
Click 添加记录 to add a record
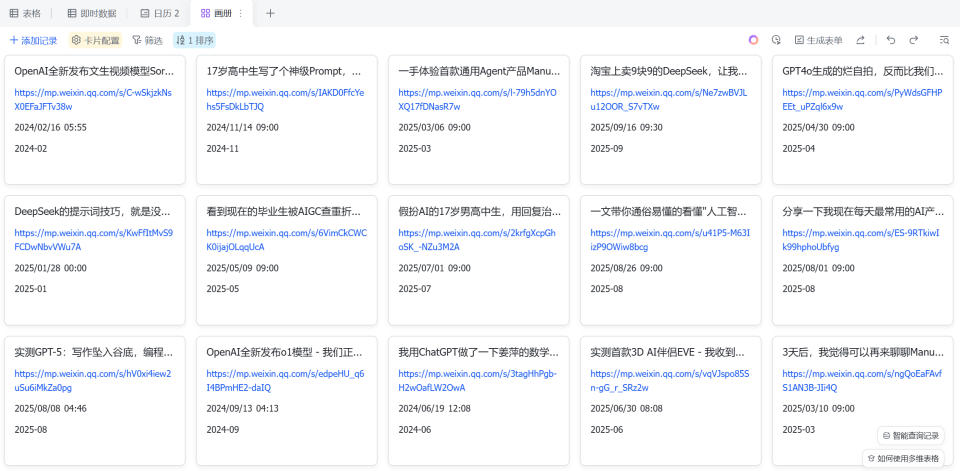point(35,40)
